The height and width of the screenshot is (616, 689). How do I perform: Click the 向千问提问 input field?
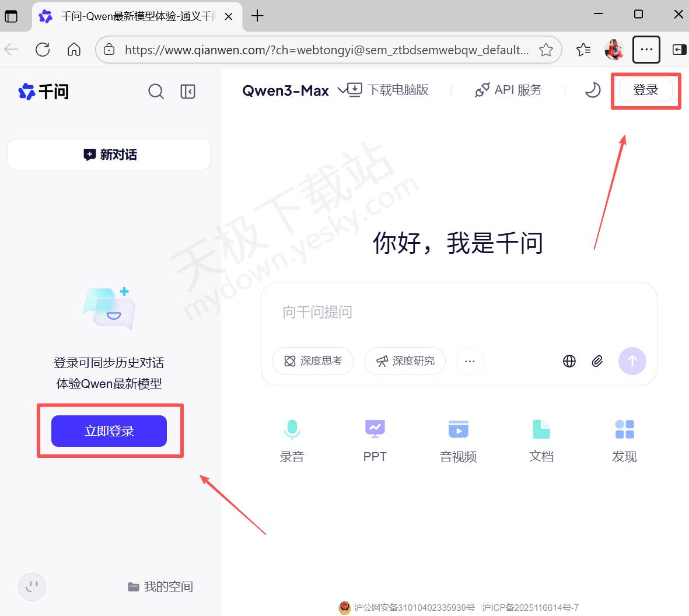(x=443, y=312)
